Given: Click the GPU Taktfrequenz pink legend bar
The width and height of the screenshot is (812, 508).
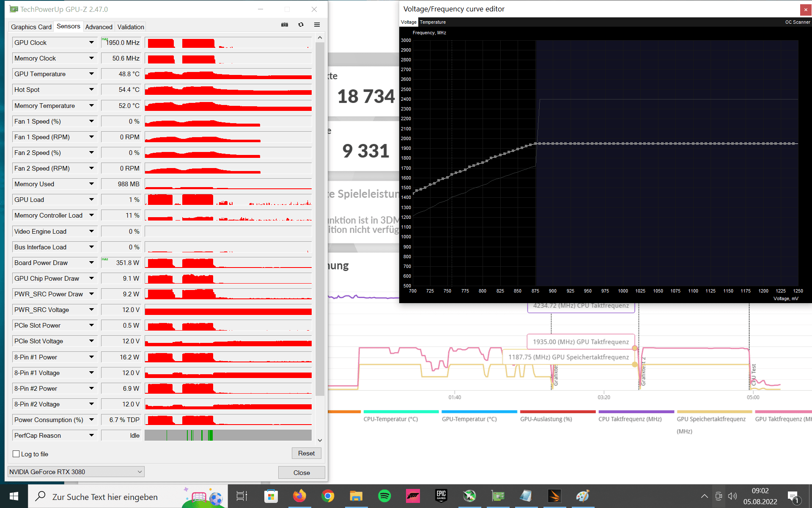Looking at the screenshot, I should pos(783,411).
